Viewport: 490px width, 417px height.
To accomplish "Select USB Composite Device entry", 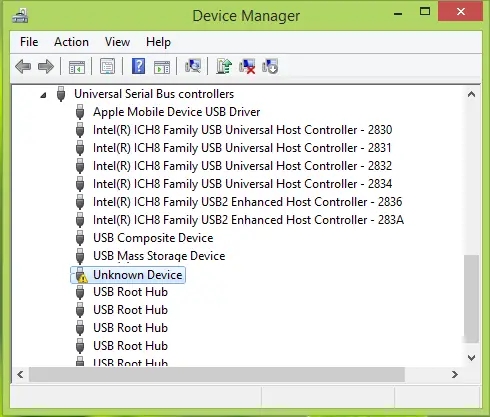I will point(153,238).
